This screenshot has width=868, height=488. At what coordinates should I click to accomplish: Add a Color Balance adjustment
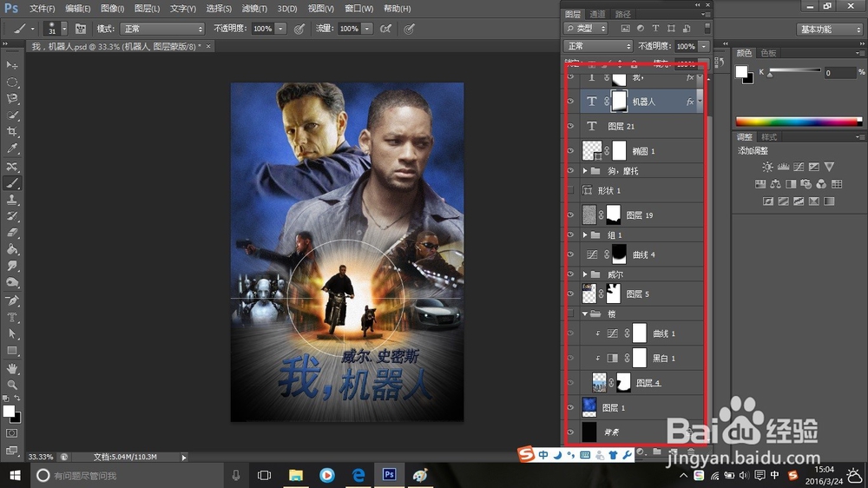click(775, 184)
